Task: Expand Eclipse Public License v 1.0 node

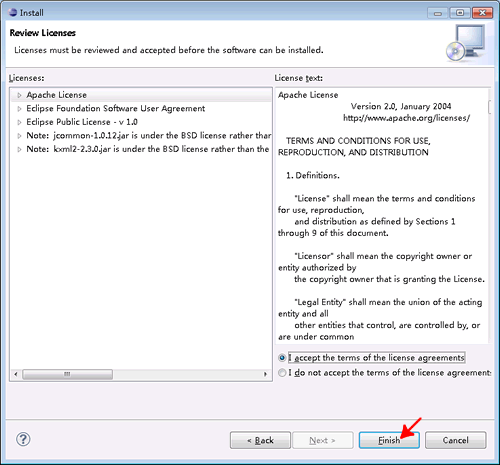Action: tap(19, 122)
